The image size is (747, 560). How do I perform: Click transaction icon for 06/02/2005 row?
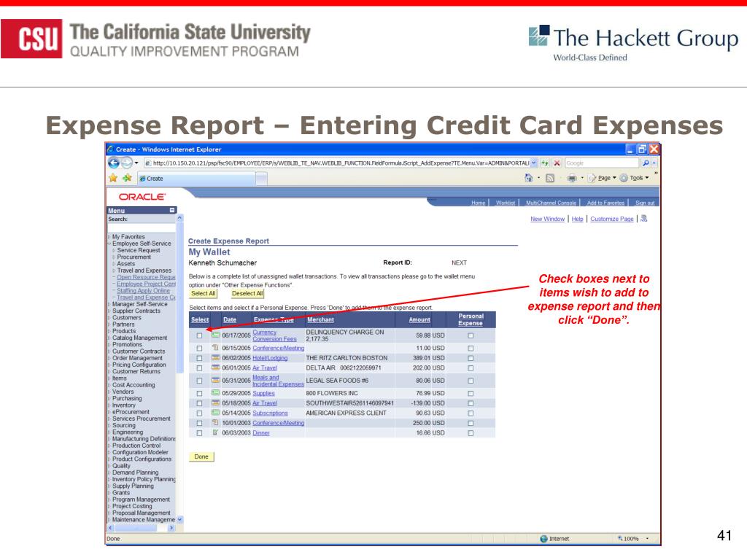pyautogui.click(x=215, y=357)
